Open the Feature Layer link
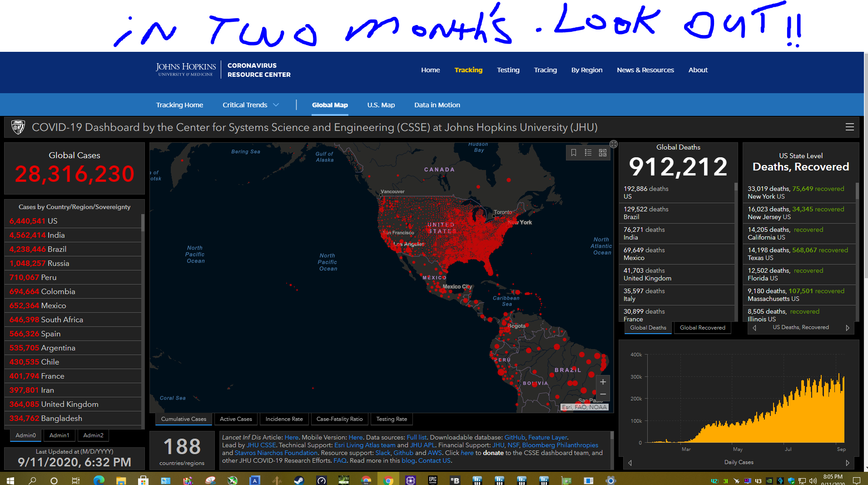This screenshot has width=868, height=485. 548,437
